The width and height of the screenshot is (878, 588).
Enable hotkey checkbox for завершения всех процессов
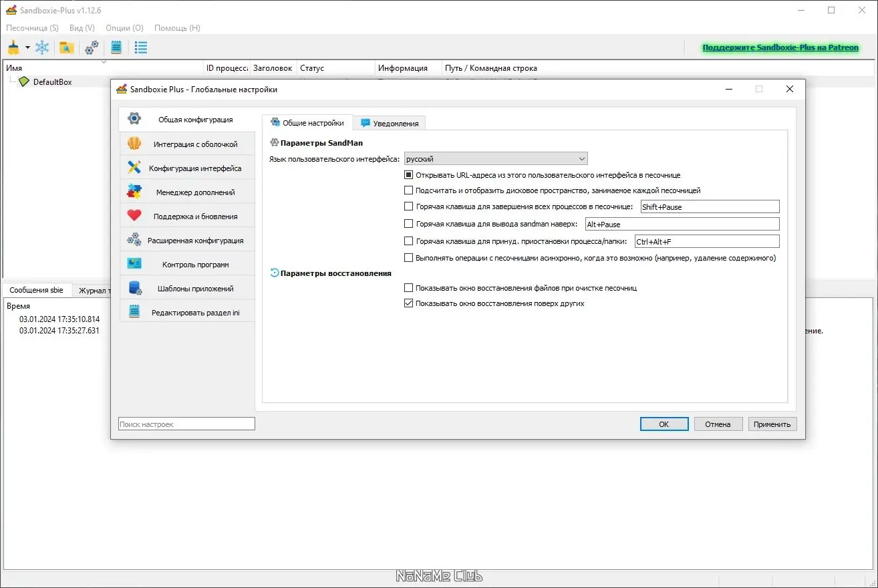click(x=409, y=206)
